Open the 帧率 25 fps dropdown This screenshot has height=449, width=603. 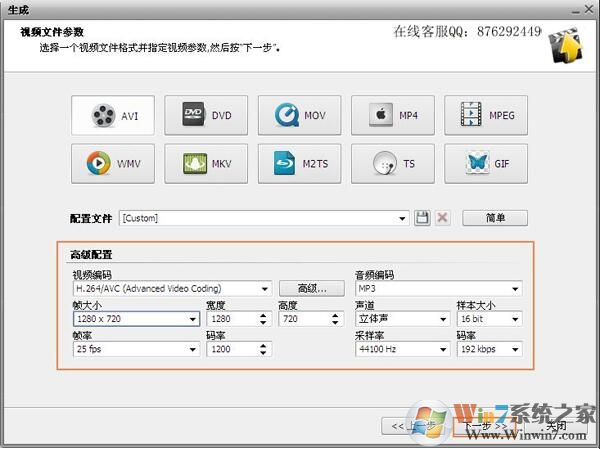(137, 349)
